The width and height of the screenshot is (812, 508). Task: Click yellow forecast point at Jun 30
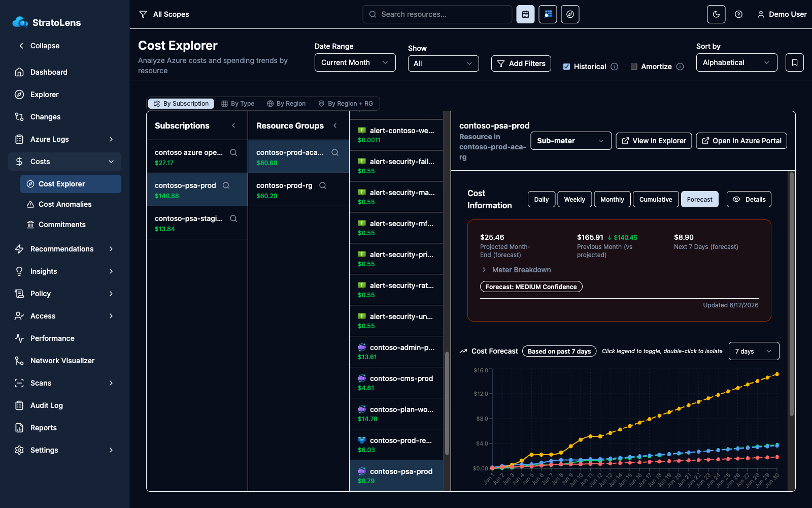pos(777,374)
